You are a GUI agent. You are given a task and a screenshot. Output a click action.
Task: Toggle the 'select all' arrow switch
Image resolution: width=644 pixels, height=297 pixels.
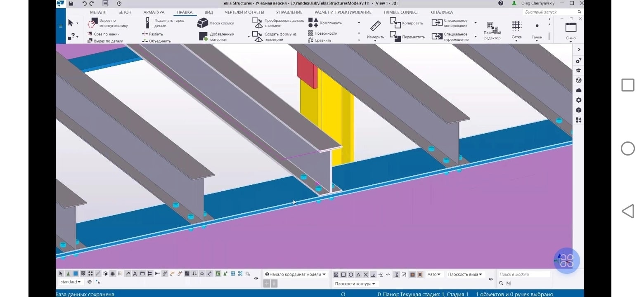point(61,273)
